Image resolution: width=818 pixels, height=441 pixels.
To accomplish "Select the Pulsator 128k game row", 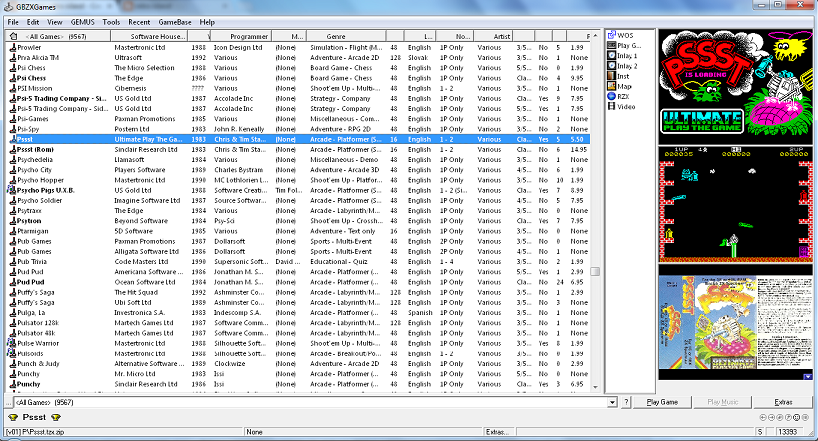I will point(299,323).
